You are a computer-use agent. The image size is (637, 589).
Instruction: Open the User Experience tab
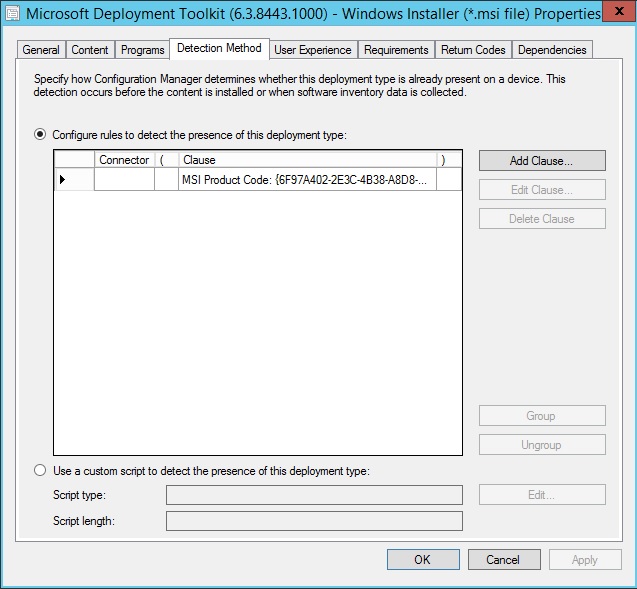point(313,50)
